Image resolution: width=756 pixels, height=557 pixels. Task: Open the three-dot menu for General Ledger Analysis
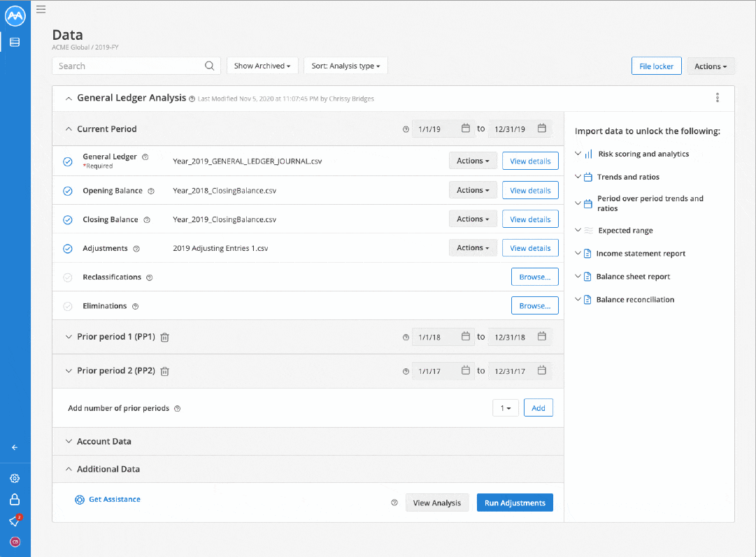718,98
